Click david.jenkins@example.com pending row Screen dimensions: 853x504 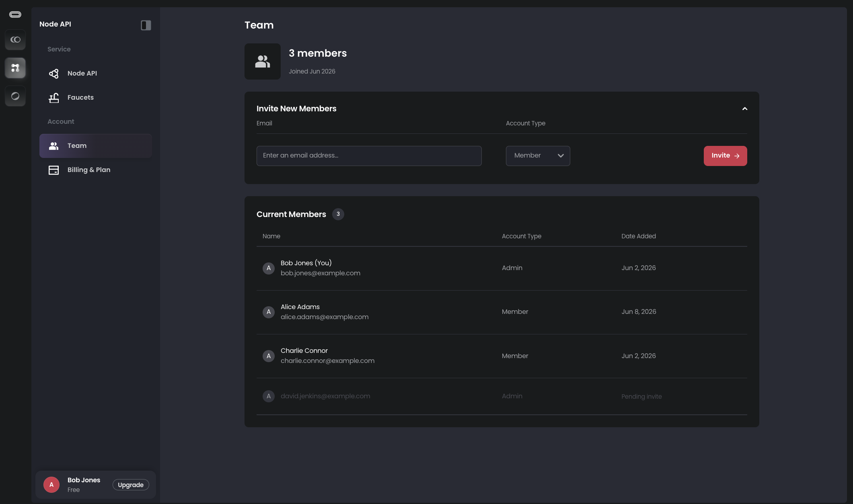click(x=502, y=396)
